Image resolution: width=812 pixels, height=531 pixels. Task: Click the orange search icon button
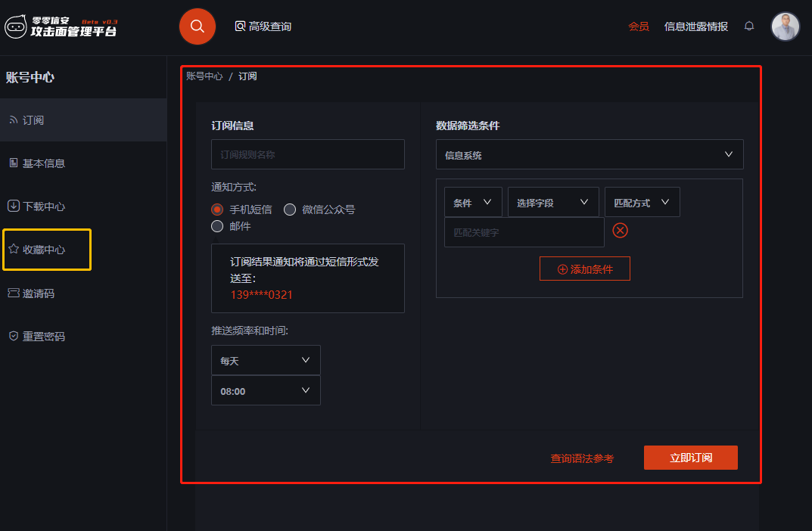tap(198, 26)
